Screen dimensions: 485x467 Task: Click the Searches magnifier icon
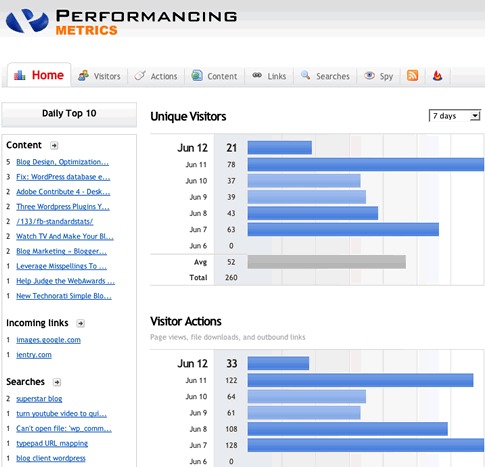click(x=305, y=75)
